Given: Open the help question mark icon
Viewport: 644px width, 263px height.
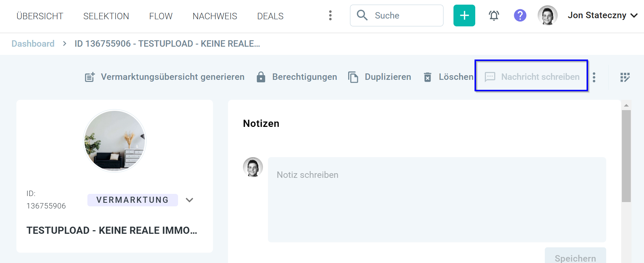Looking at the screenshot, I should point(520,15).
